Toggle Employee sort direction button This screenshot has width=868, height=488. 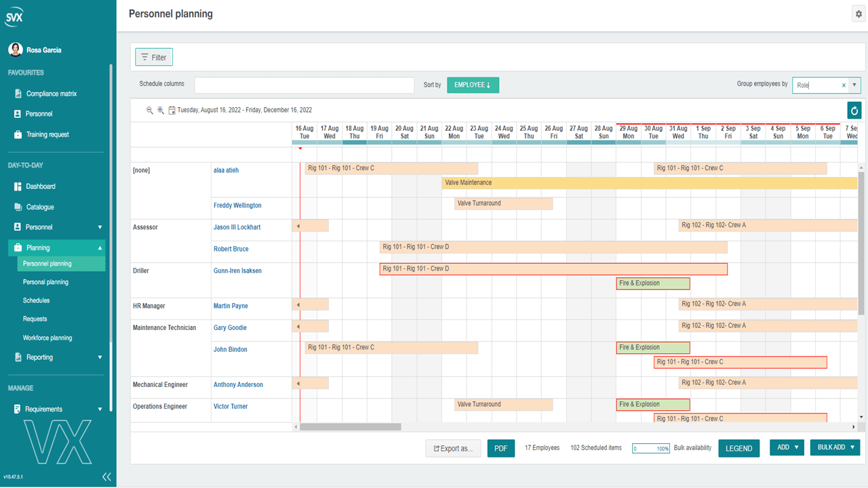click(473, 85)
